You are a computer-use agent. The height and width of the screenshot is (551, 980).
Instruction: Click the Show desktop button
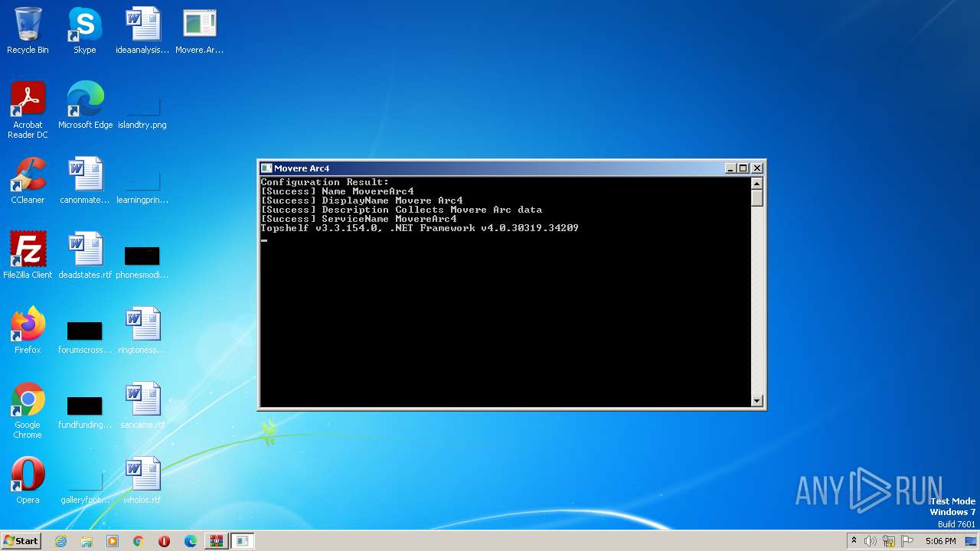[972, 541]
